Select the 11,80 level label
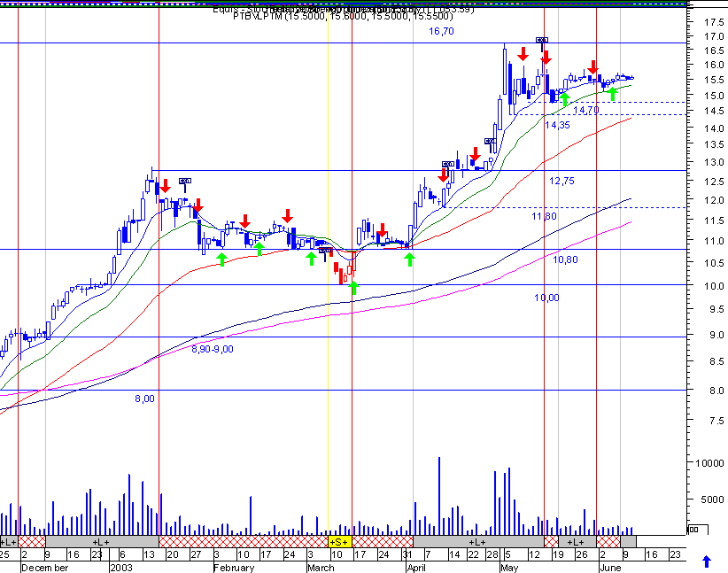The image size is (728, 573). [x=544, y=216]
